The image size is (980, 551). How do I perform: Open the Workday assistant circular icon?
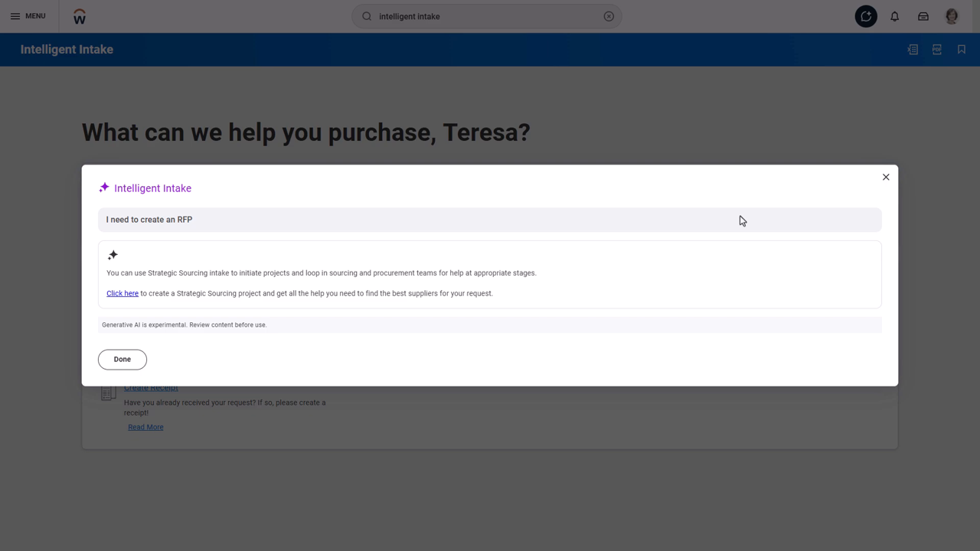click(x=866, y=16)
